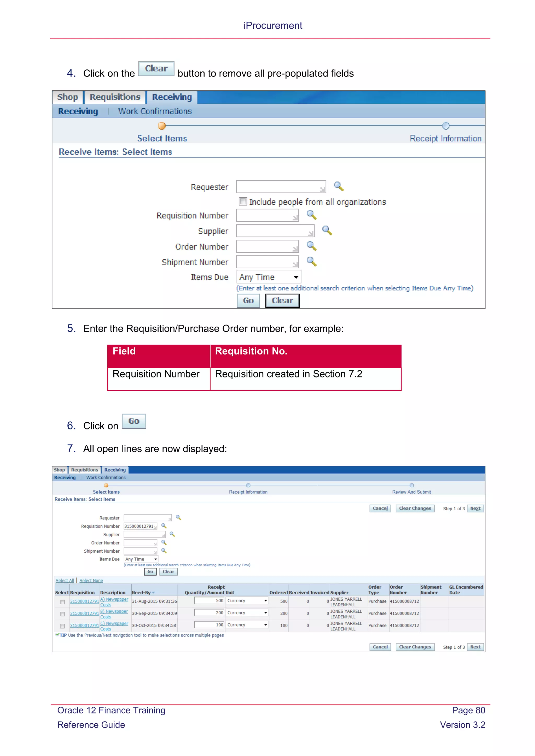Click search icon beside 315000012791 requisition field

pyautogui.click(x=164, y=526)
